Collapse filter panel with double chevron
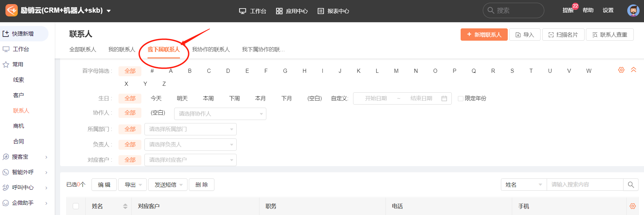This screenshot has height=215, width=644. pos(633,70)
